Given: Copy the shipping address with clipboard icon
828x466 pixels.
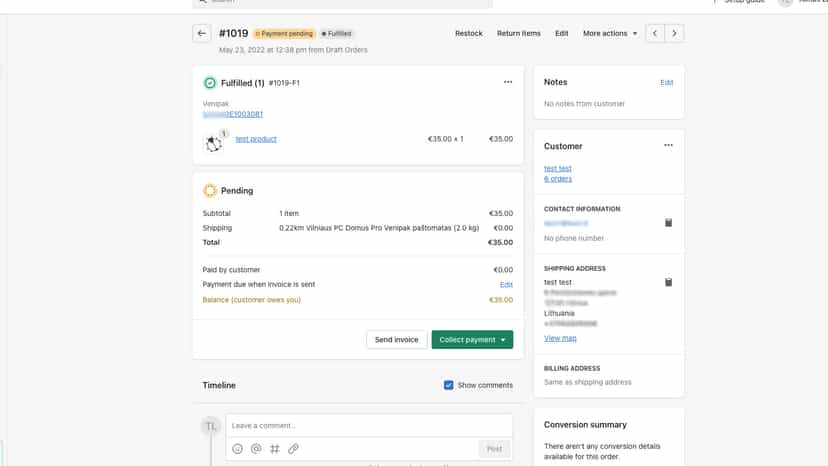Looking at the screenshot, I should tap(668, 282).
